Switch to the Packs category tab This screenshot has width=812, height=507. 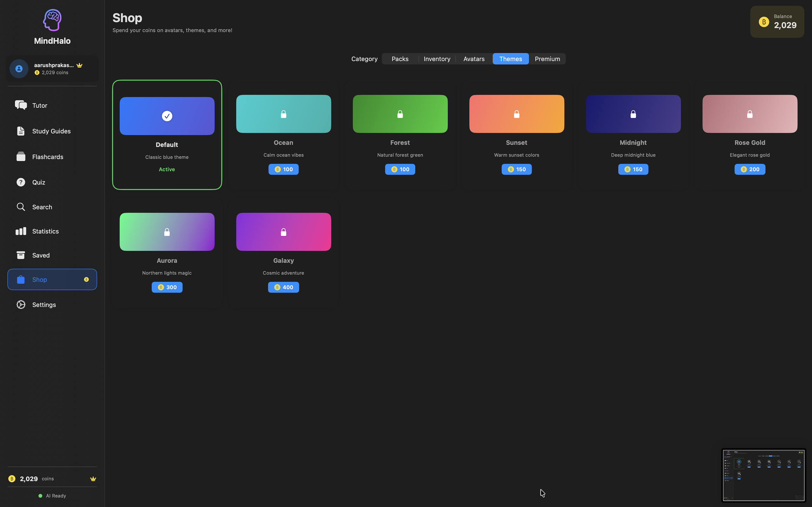point(400,59)
